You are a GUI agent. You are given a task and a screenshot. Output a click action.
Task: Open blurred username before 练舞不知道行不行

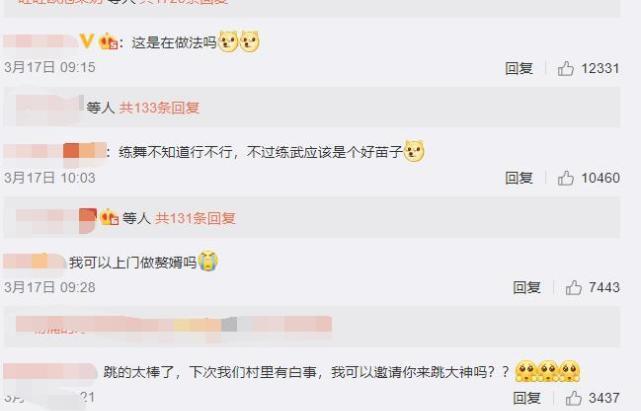[x=55, y=151]
